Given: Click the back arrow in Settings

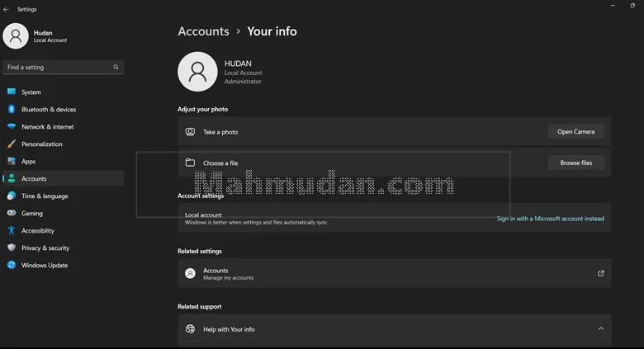Looking at the screenshot, I should pyautogui.click(x=6, y=9).
